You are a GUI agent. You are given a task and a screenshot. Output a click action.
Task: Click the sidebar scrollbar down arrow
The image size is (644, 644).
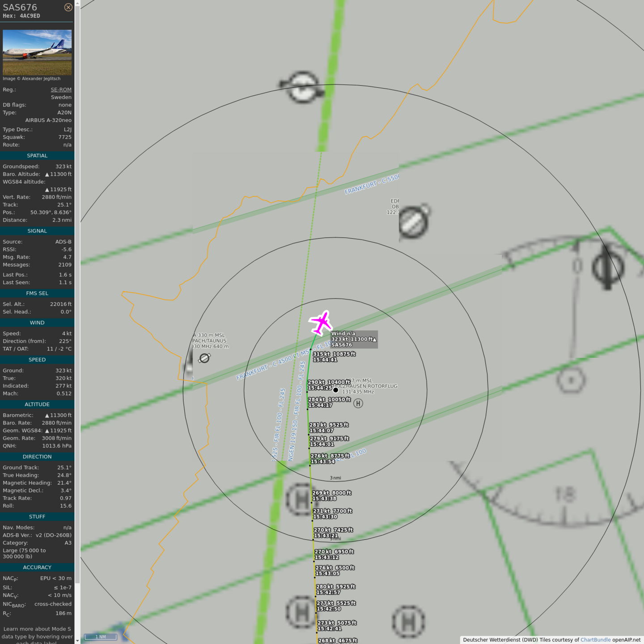click(77, 640)
